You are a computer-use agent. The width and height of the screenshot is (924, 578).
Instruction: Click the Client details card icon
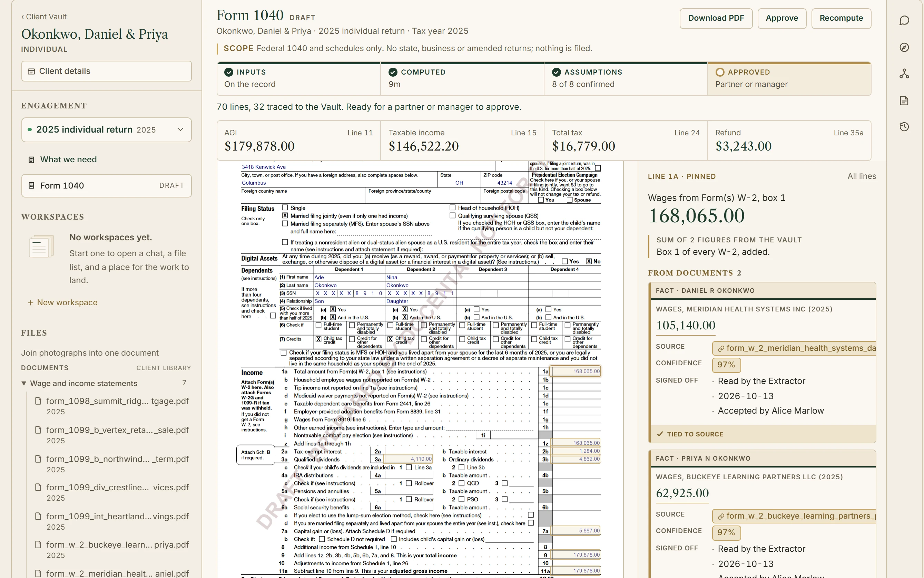31,71
